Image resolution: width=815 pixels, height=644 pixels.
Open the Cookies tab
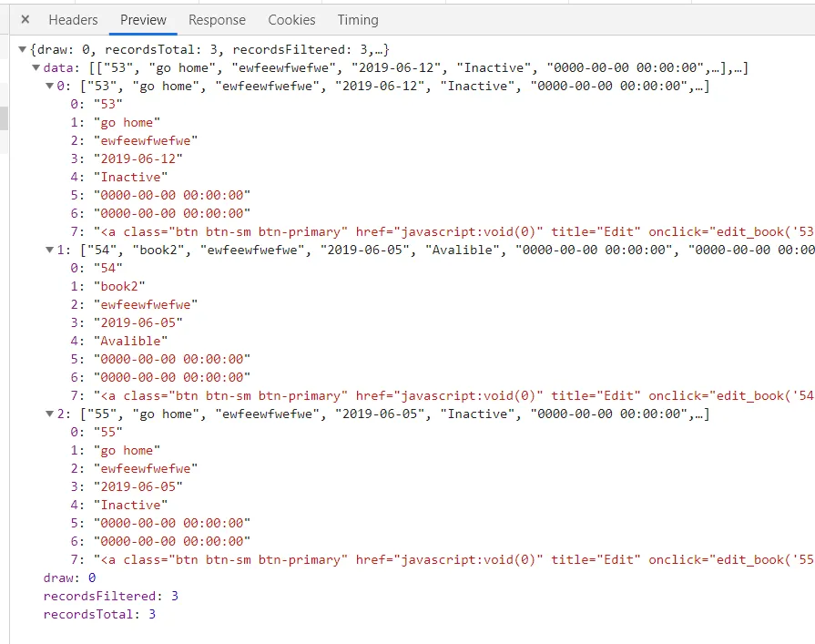pos(291,20)
